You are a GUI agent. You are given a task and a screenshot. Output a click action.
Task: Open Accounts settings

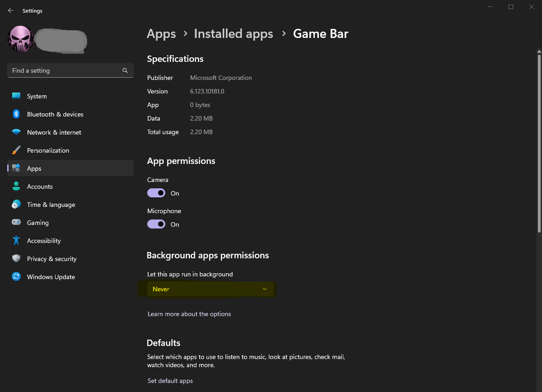[x=40, y=187]
